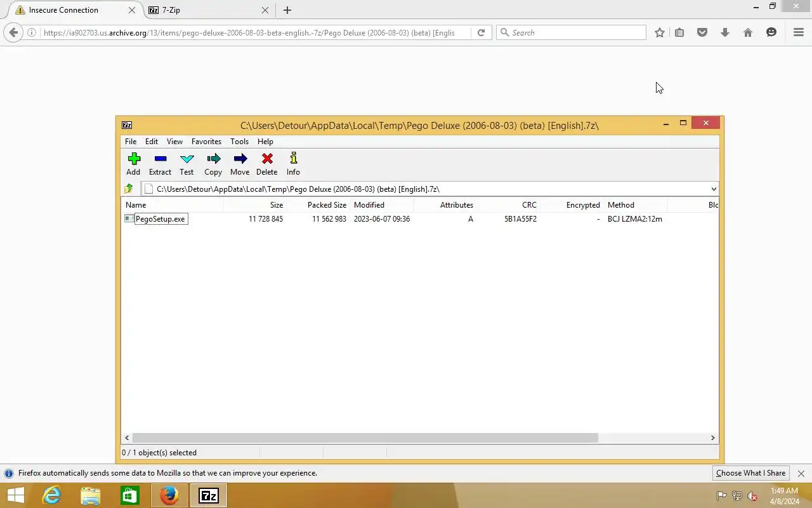Go up one folder level icon

(x=129, y=189)
